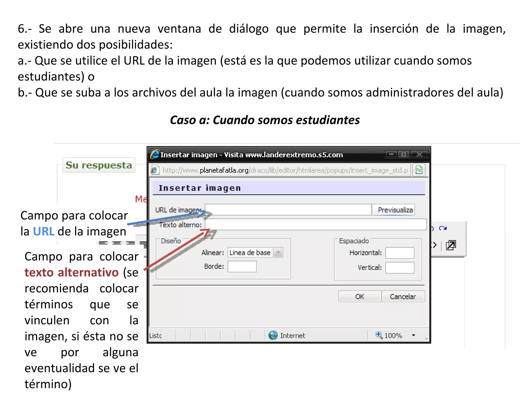This screenshot has width=532, height=399.
Task: Click in the Horizontal spacing field
Action: tap(400, 253)
